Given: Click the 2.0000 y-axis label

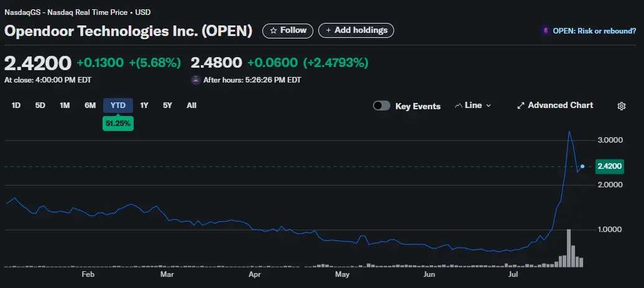Looking at the screenshot, I should pyautogui.click(x=609, y=185).
